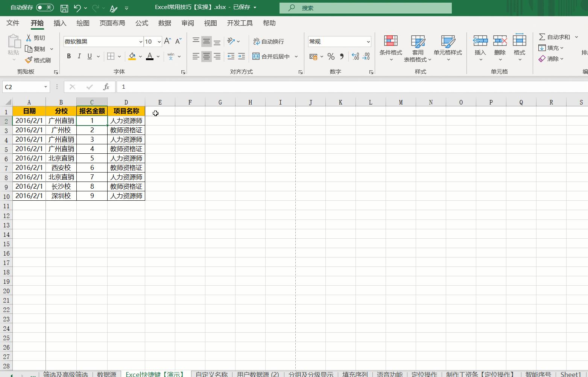Apply Percent Style formatting
The width and height of the screenshot is (588, 377).
tap(331, 56)
